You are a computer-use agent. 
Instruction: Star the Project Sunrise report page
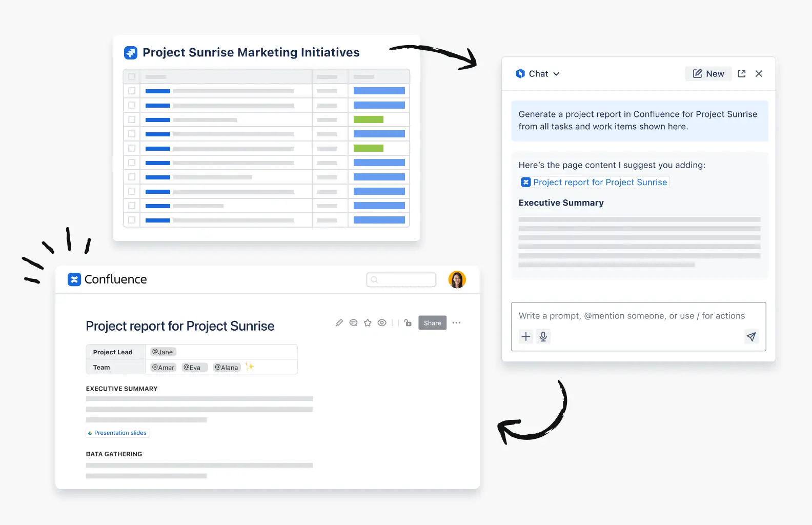coord(368,323)
